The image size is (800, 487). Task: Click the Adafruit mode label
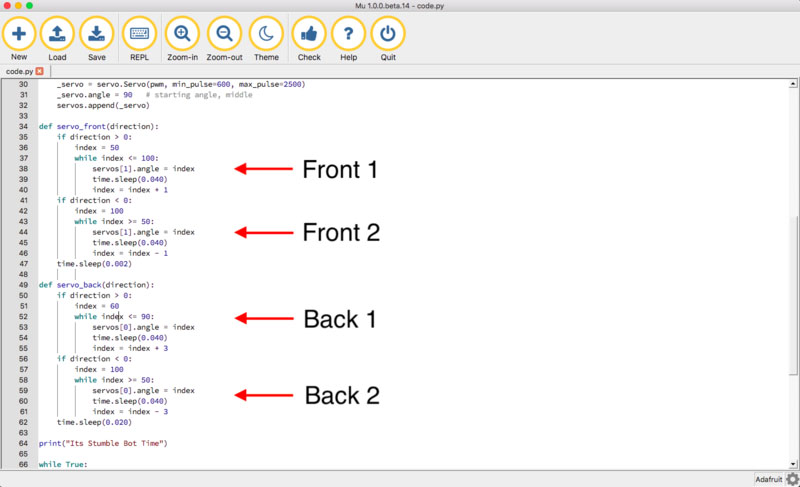[768, 479]
